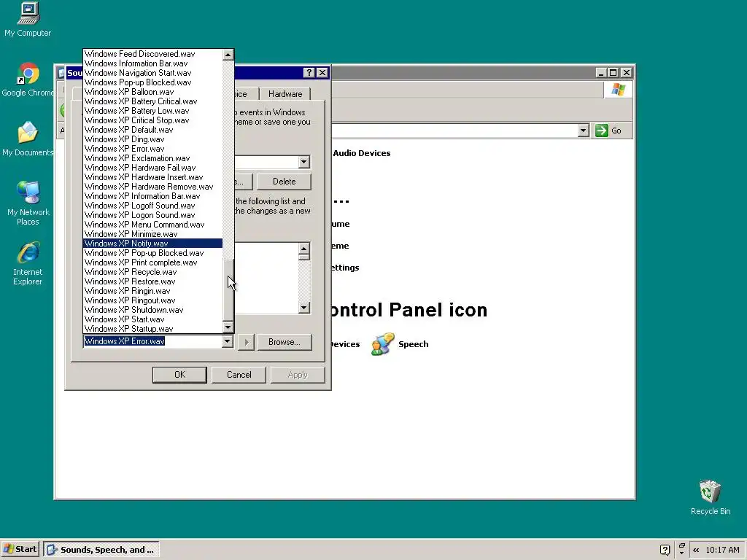Image resolution: width=747 pixels, height=560 pixels.
Task: Collapse the Sounds combo box arrow
Action: pos(228,341)
